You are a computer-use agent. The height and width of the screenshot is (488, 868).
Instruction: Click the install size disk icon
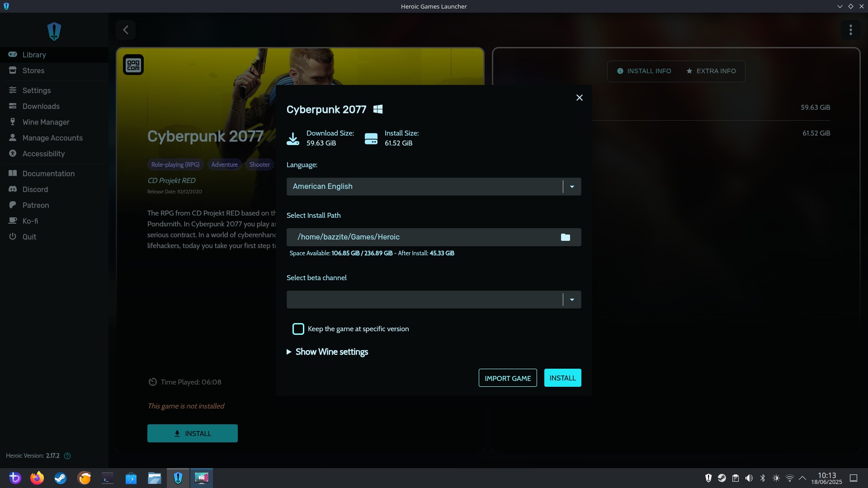(371, 139)
